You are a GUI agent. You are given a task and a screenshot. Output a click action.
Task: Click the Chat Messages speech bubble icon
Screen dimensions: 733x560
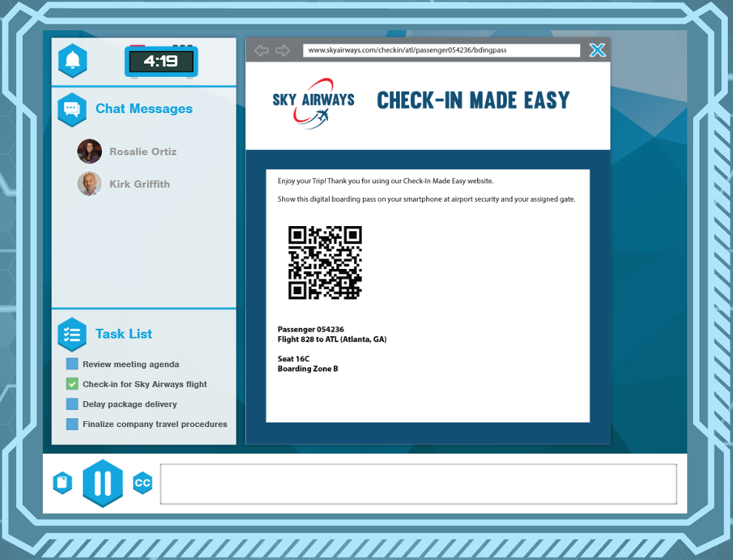[x=73, y=109]
